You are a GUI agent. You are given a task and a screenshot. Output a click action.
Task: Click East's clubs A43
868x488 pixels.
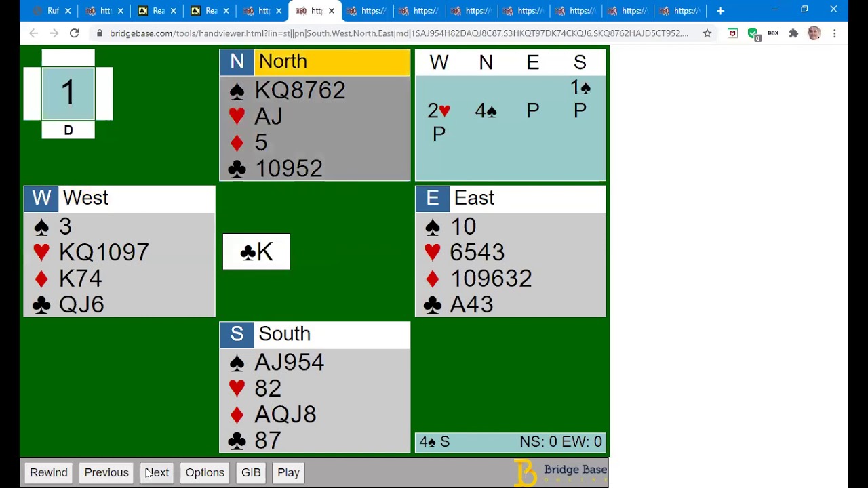471,305
